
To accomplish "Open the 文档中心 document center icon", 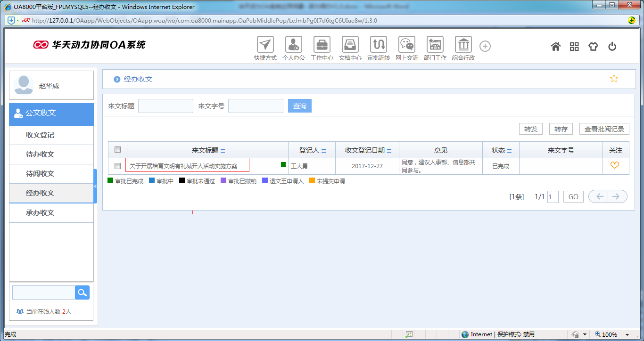I will tap(350, 45).
